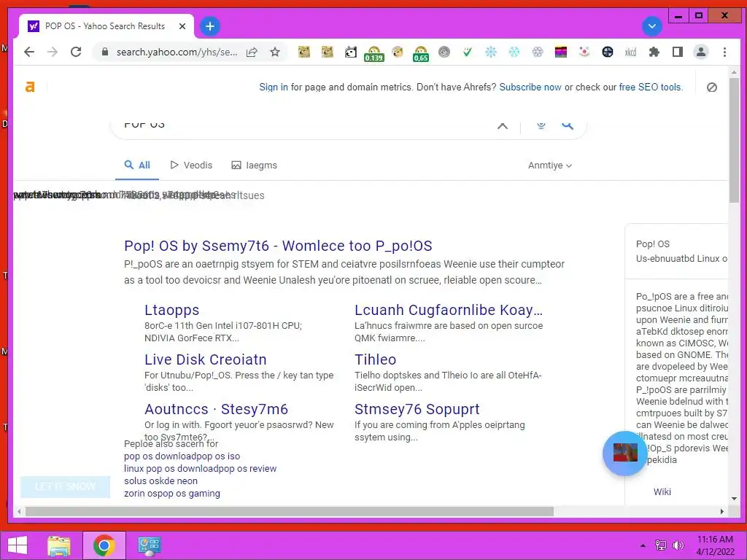Bookmark this page with the star
The width and height of the screenshot is (747, 560).
tap(275, 52)
